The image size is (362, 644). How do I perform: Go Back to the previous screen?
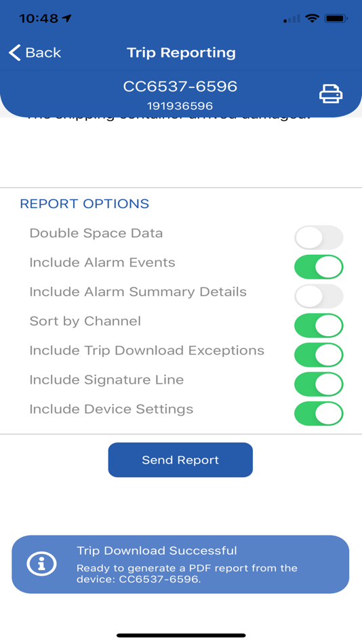pos(35,53)
